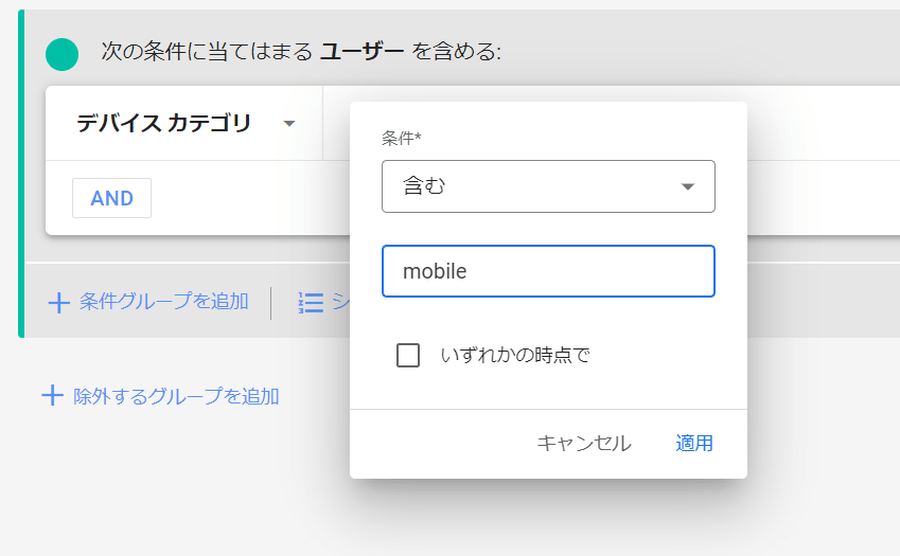The width and height of the screenshot is (900, 556).
Task: Click the partially hidden シ sequence link
Action: (340, 301)
